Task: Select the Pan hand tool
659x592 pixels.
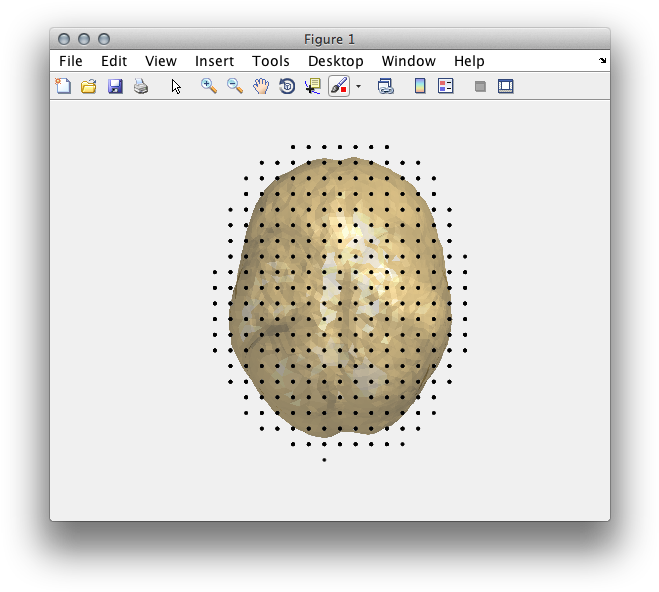Action: (x=261, y=86)
